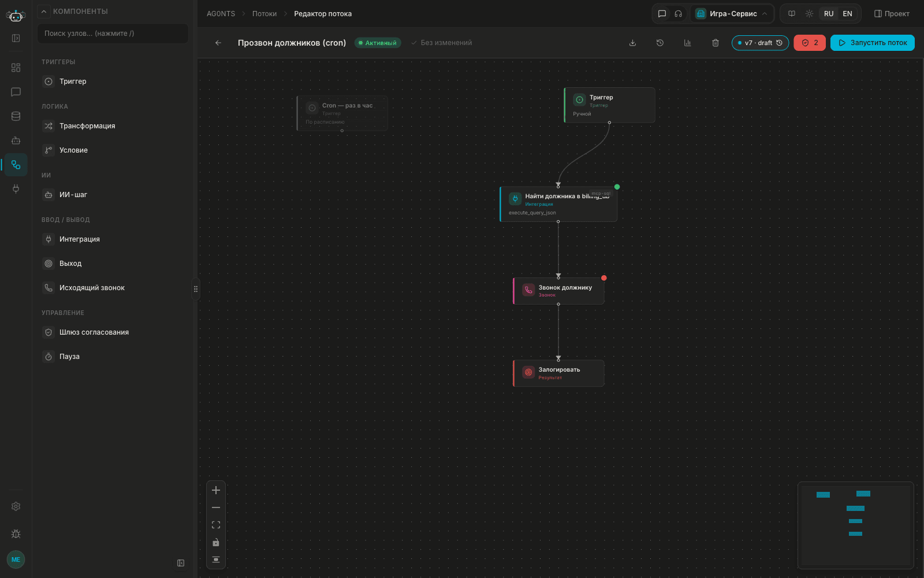Select the Залогировать result node
924x578 pixels.
pos(558,373)
